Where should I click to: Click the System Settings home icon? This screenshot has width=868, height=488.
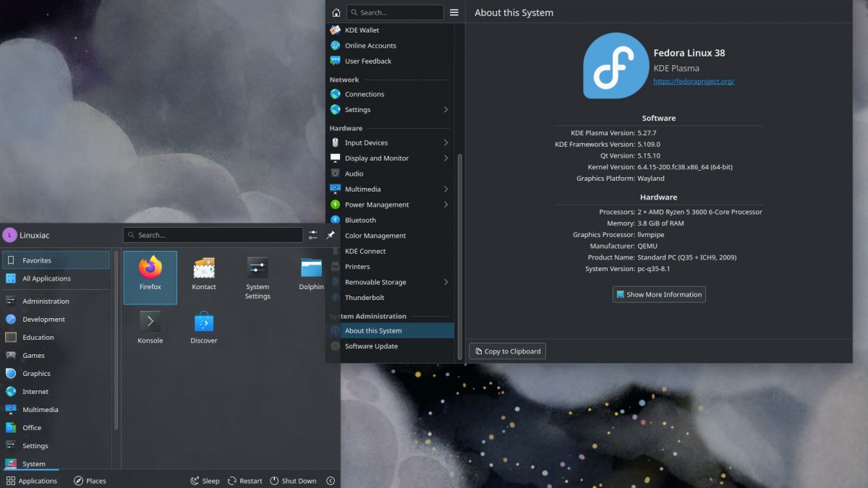(x=336, y=12)
